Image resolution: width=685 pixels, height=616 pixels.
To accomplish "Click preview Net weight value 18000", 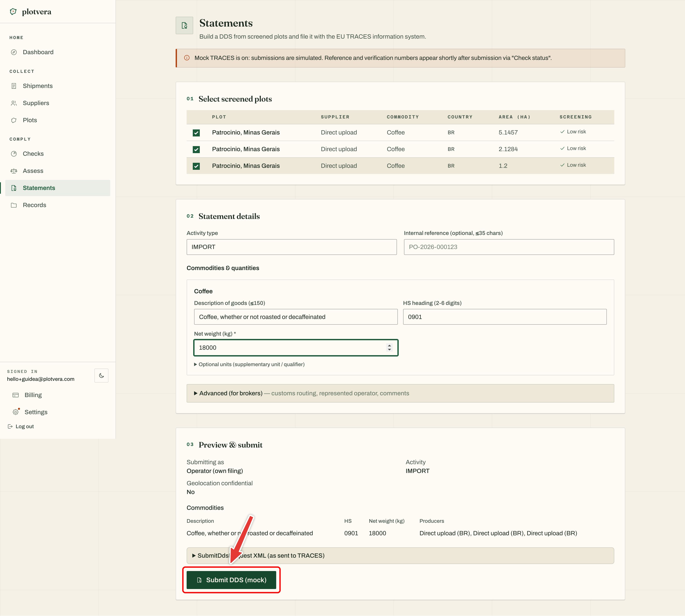I will [x=377, y=534].
